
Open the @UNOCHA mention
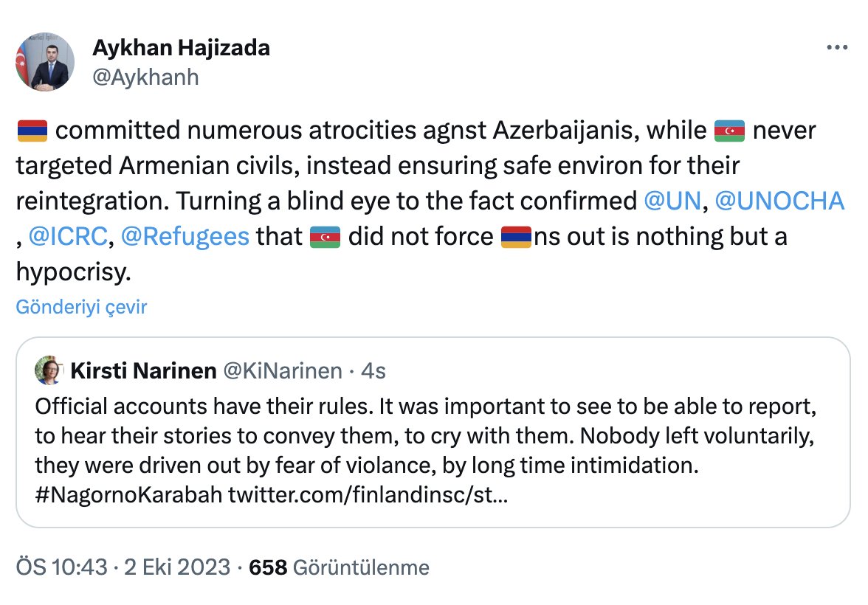779,201
